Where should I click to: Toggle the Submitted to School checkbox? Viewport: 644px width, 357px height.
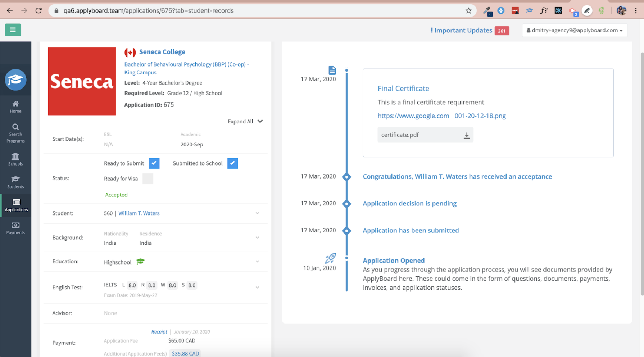click(x=232, y=163)
